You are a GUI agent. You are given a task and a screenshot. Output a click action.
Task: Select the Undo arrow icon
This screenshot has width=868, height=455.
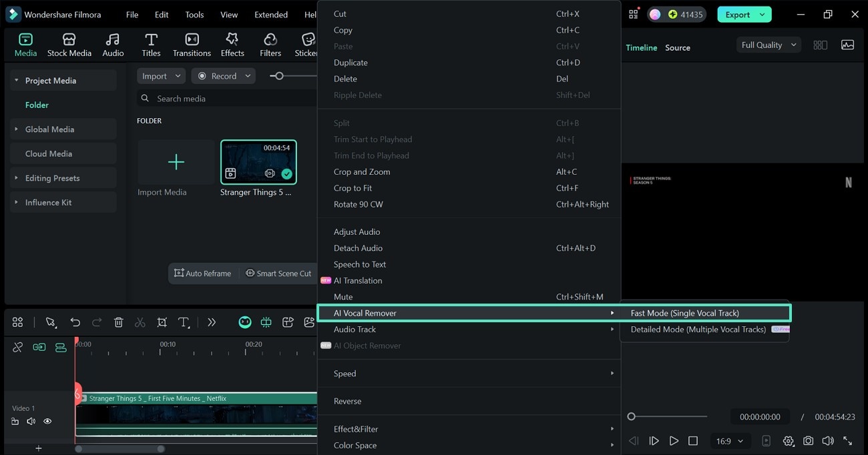[75, 322]
